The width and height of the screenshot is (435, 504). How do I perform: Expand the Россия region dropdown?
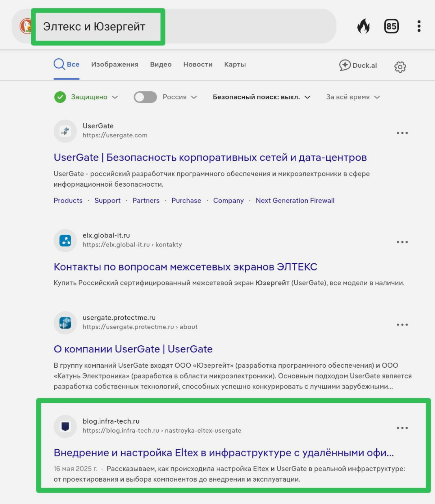tap(180, 97)
